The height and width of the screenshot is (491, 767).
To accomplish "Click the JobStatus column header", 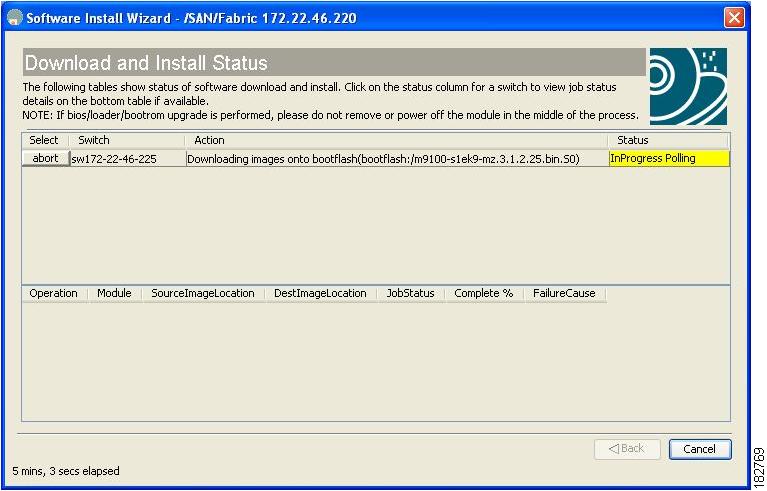I will pyautogui.click(x=411, y=293).
